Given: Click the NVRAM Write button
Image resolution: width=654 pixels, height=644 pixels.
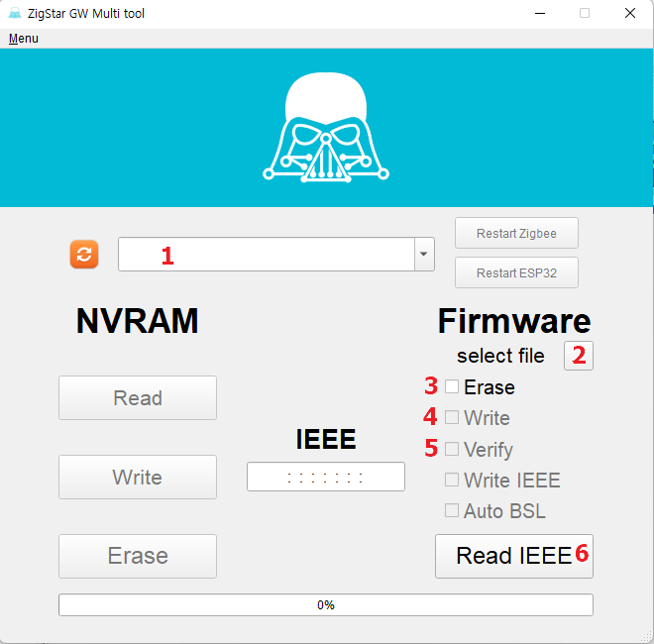Looking at the screenshot, I should click(138, 477).
